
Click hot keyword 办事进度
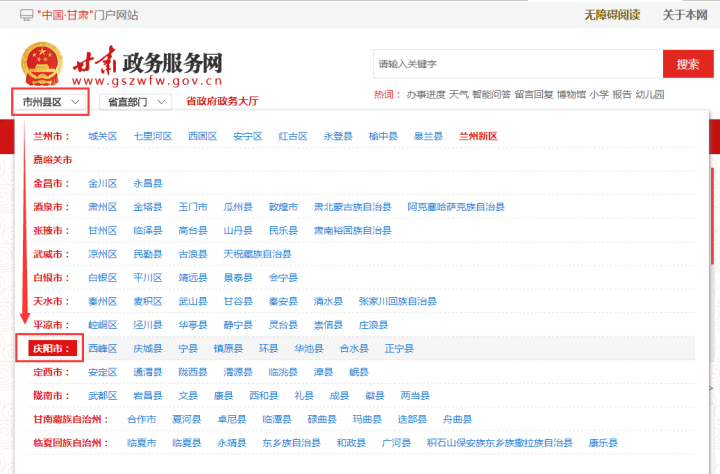click(425, 94)
